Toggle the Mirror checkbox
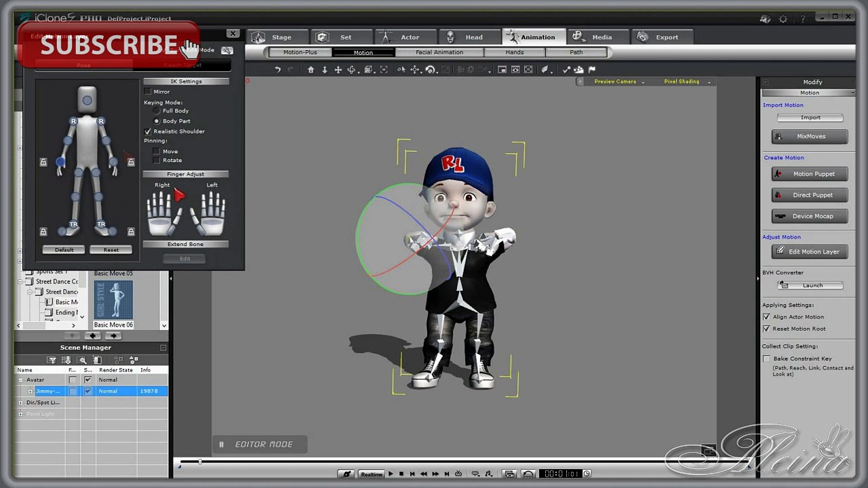This screenshot has height=488, width=868. click(x=147, y=91)
